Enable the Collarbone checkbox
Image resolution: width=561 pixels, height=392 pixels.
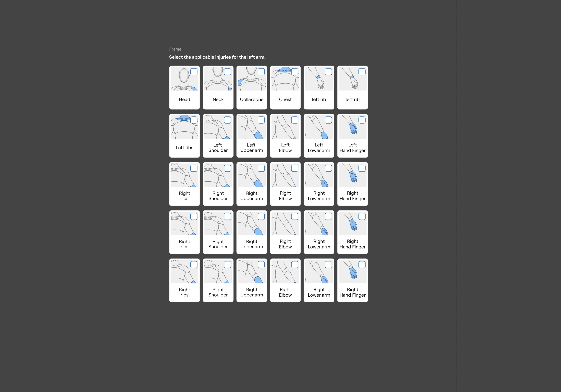(x=261, y=72)
